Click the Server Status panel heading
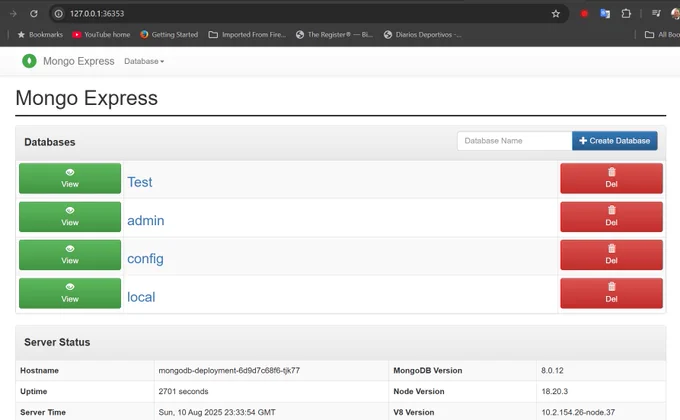The width and height of the screenshot is (680, 420). pyautogui.click(x=57, y=342)
